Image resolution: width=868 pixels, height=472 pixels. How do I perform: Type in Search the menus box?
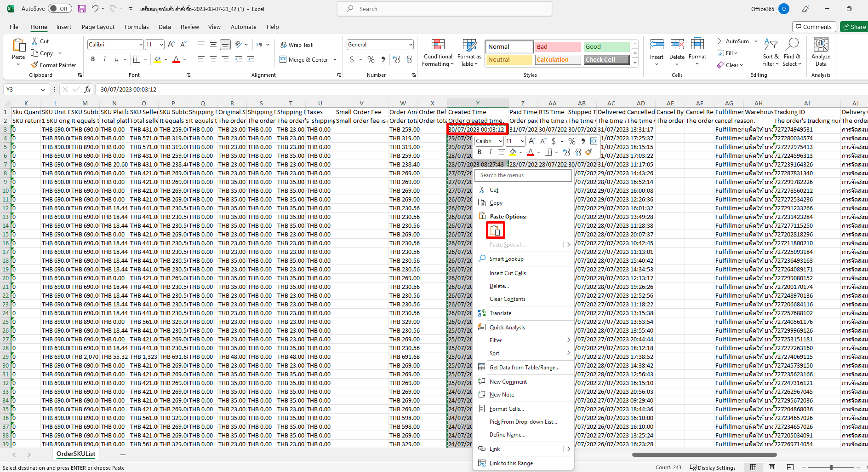click(524, 175)
